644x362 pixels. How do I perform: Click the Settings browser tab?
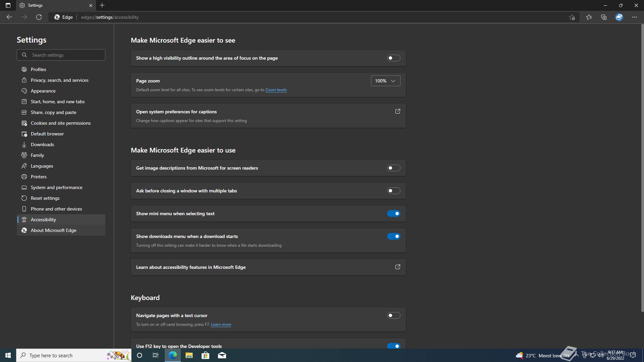tap(55, 5)
